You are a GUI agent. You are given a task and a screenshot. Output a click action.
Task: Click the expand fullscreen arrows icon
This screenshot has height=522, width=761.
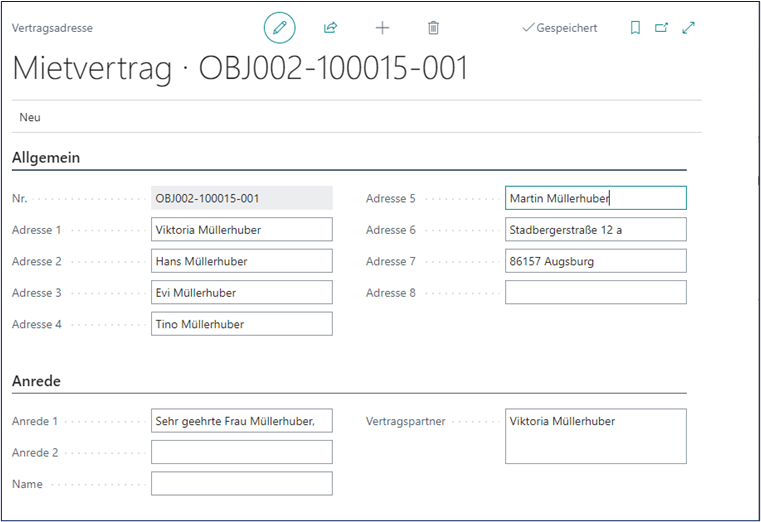point(688,28)
